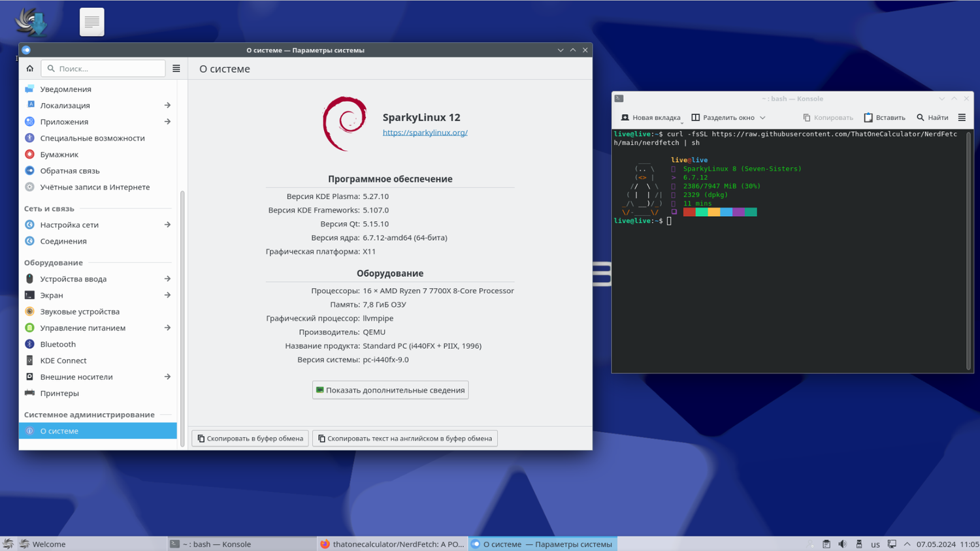The width and height of the screenshot is (980, 551).
Task: Click the Konsole terminal scrollbar
Action: (968, 251)
